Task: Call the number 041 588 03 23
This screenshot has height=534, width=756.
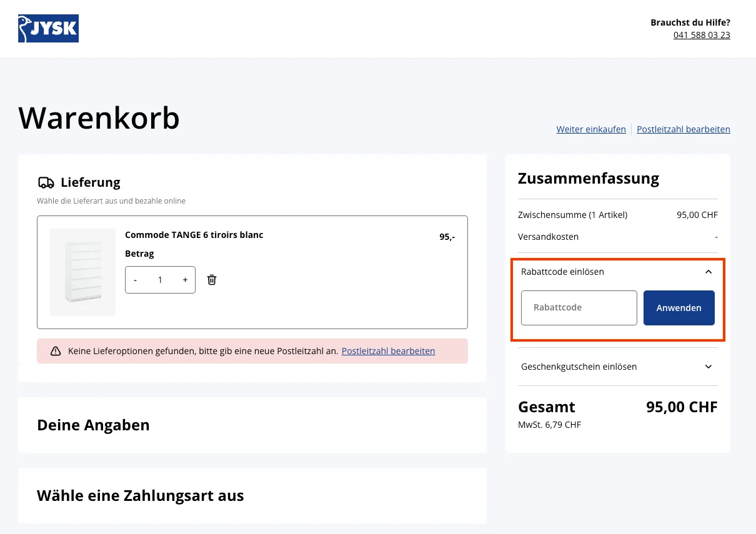Action: point(702,35)
